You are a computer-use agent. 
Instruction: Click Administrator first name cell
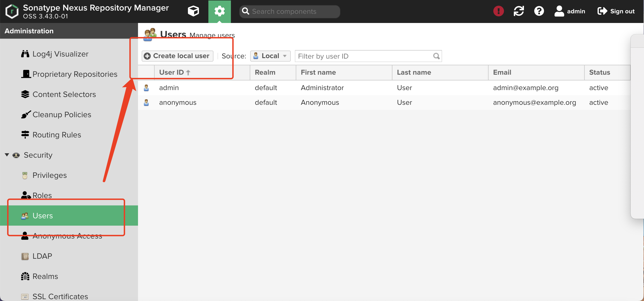322,88
